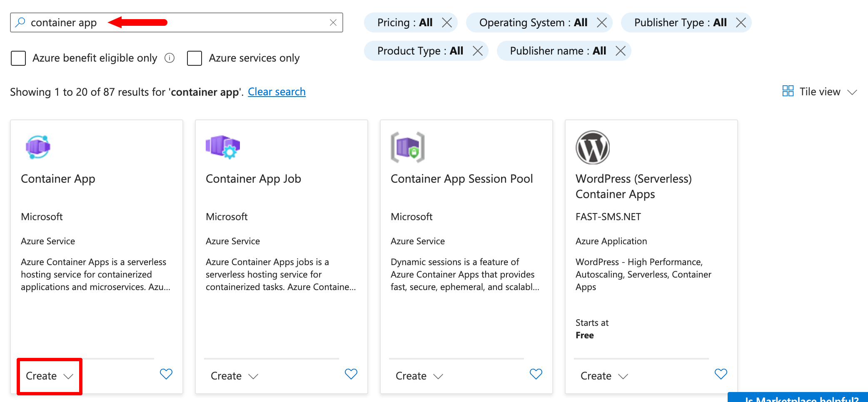Favorite Container App with heart icon
The width and height of the screenshot is (868, 402).
pyautogui.click(x=166, y=374)
